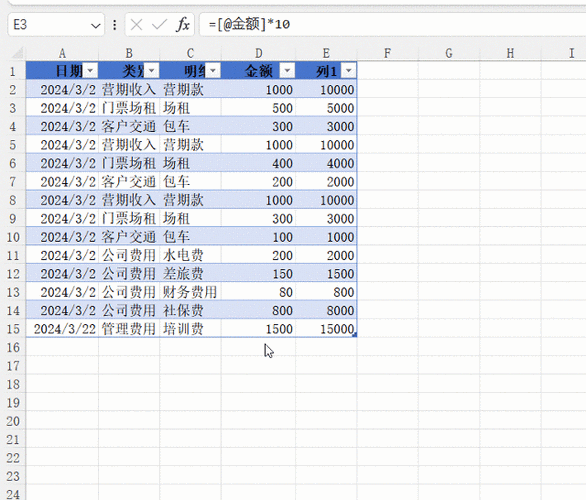This screenshot has height=500, width=586.
Task: Select the 管理费用 cell
Action: pos(129,329)
